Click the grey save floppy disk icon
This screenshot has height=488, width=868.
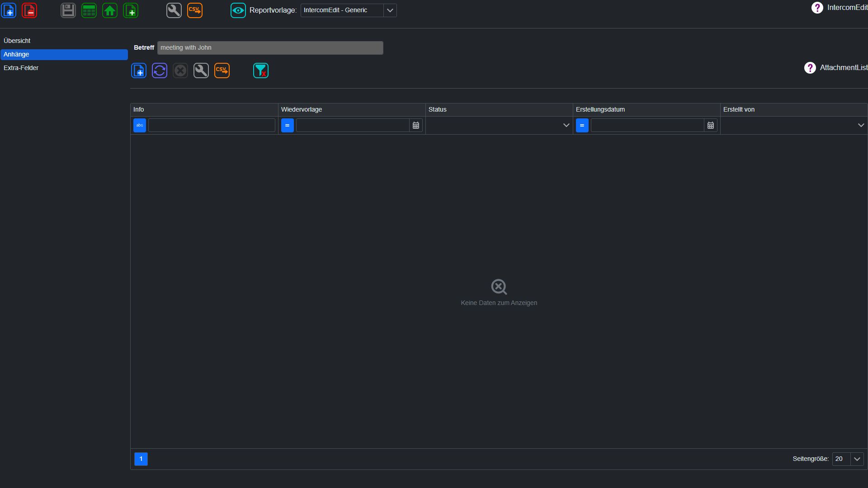click(68, 10)
